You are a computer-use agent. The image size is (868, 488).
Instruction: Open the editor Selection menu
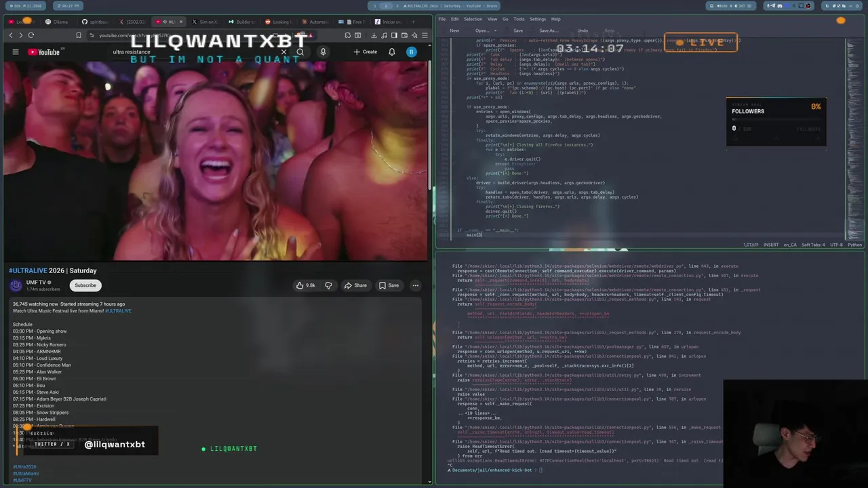(x=473, y=19)
